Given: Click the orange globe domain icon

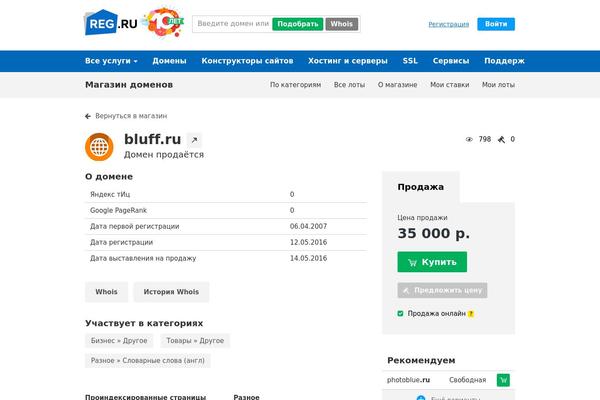Looking at the screenshot, I should (99, 147).
